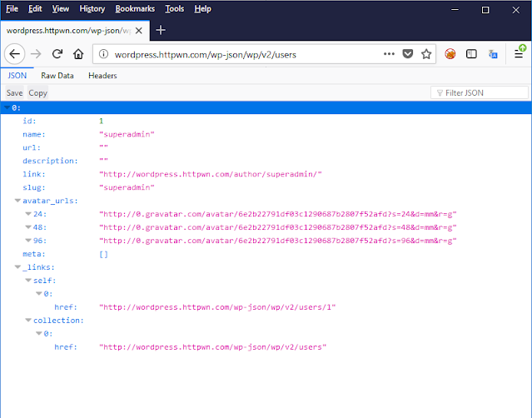Select the id value 1
The width and height of the screenshot is (532, 418).
tap(101, 121)
